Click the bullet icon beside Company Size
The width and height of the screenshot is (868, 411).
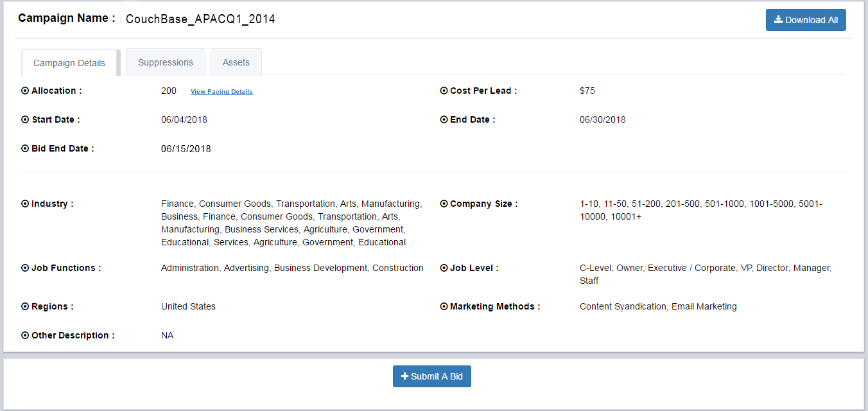point(444,204)
